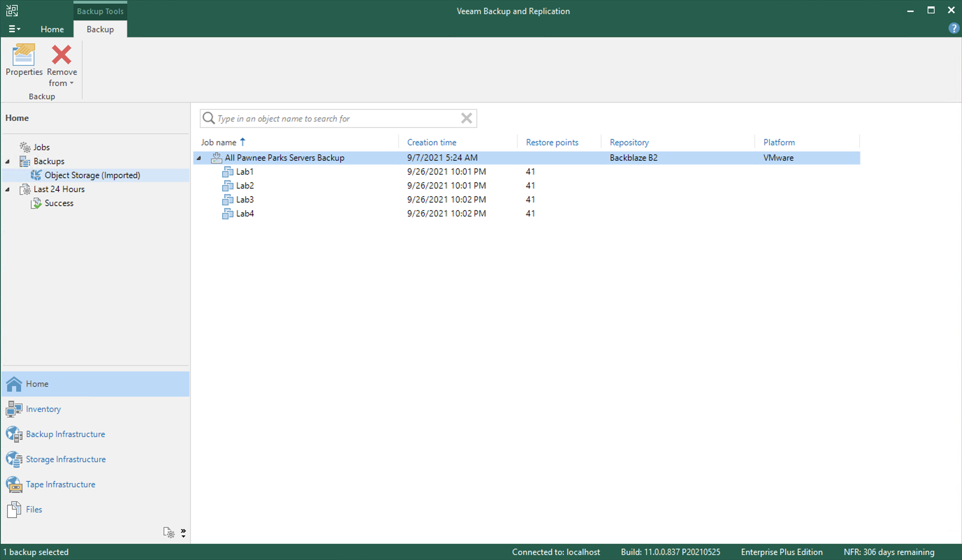Collapse the Last 24 Hours node
962x560 pixels.
(7, 190)
